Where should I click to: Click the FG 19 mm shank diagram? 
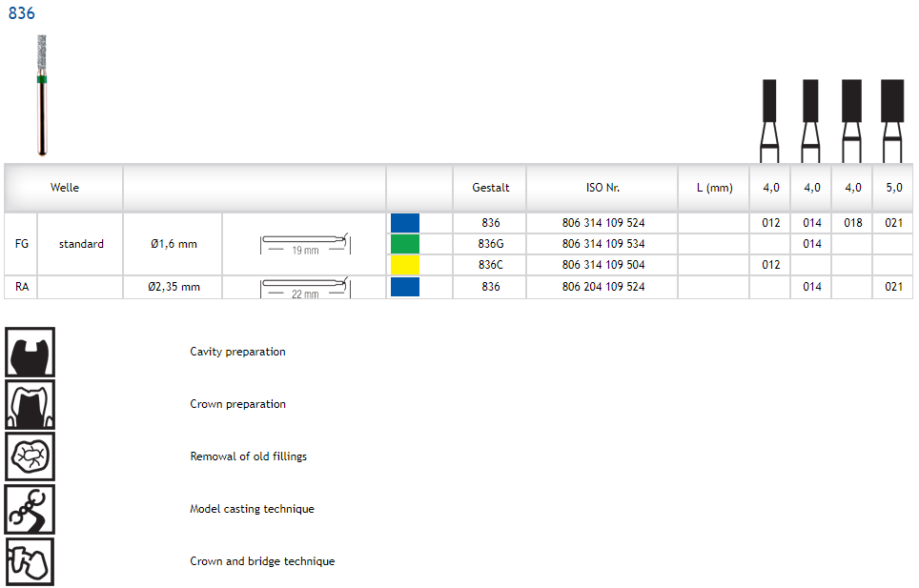tap(305, 244)
